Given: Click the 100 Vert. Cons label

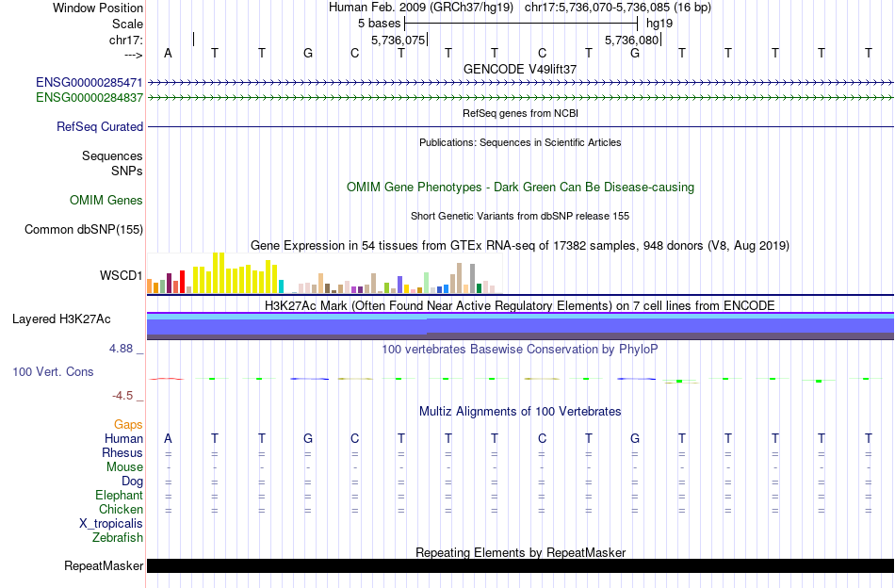Looking at the screenshot, I should pyautogui.click(x=53, y=371).
